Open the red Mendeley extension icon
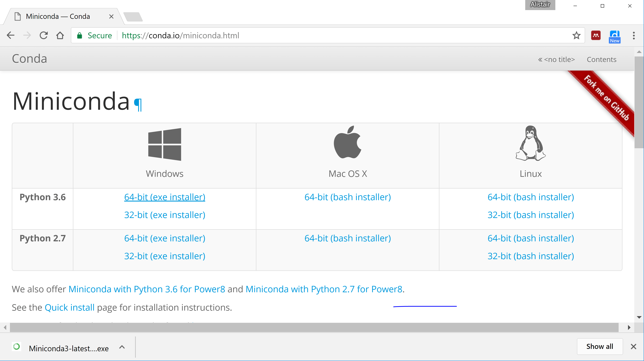This screenshot has height=361, width=644. point(596,35)
